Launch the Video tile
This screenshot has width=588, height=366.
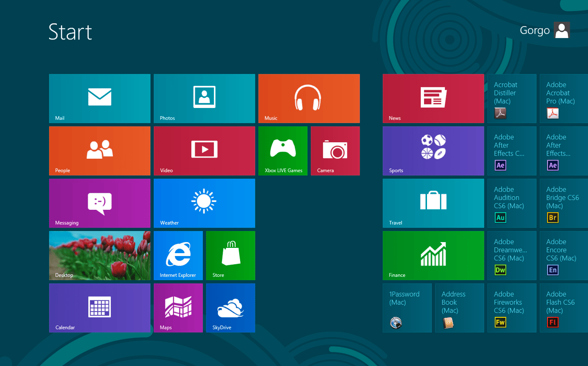pos(204,151)
